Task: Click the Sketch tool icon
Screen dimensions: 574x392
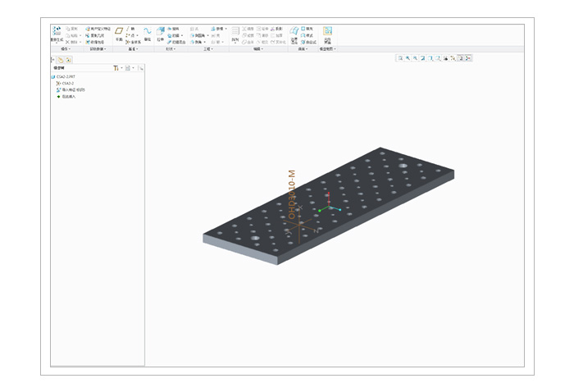Action: (x=148, y=33)
